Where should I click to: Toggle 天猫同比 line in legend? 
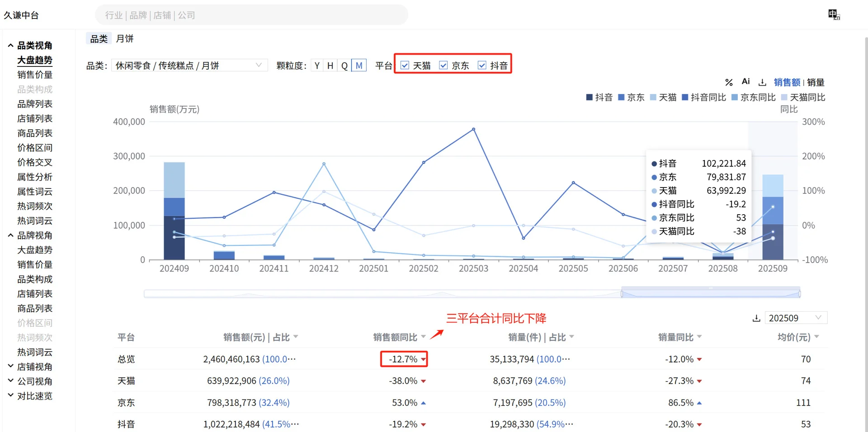(x=803, y=97)
